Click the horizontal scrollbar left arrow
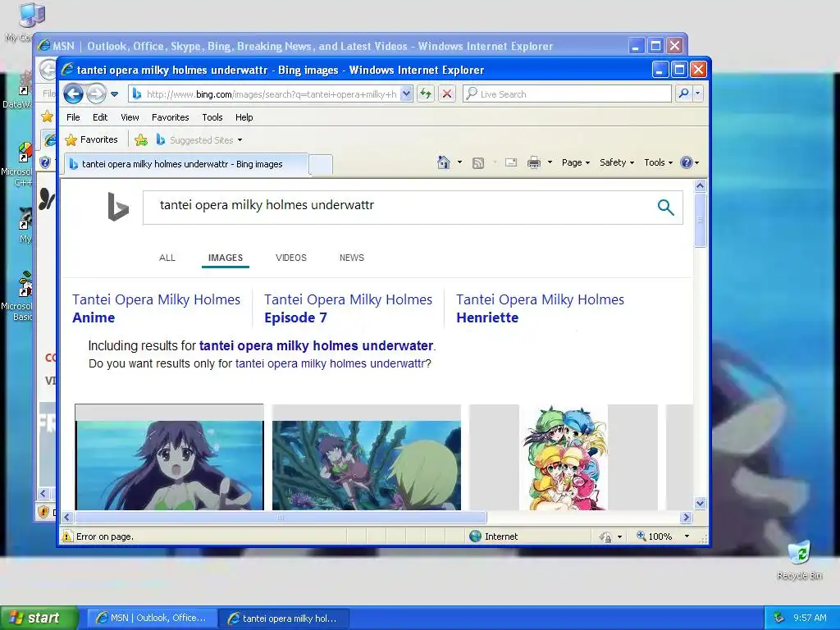Viewport: 840px width, 630px height. click(x=67, y=517)
